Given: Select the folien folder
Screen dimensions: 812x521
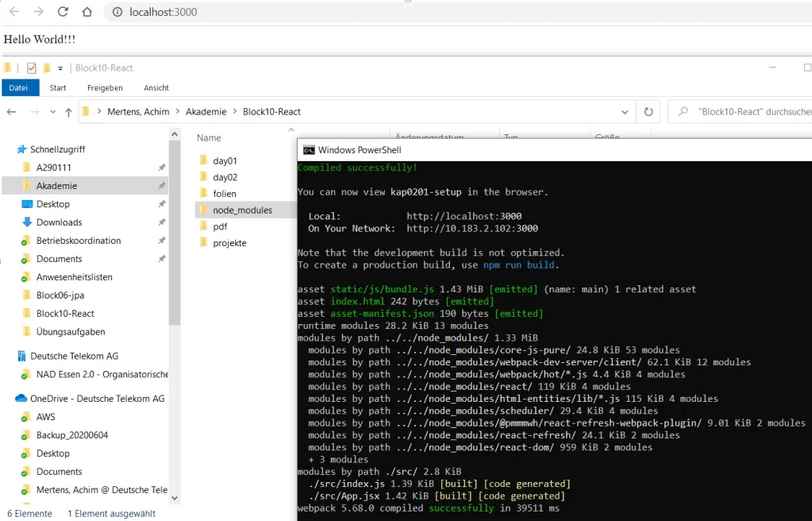Looking at the screenshot, I should 224,194.
